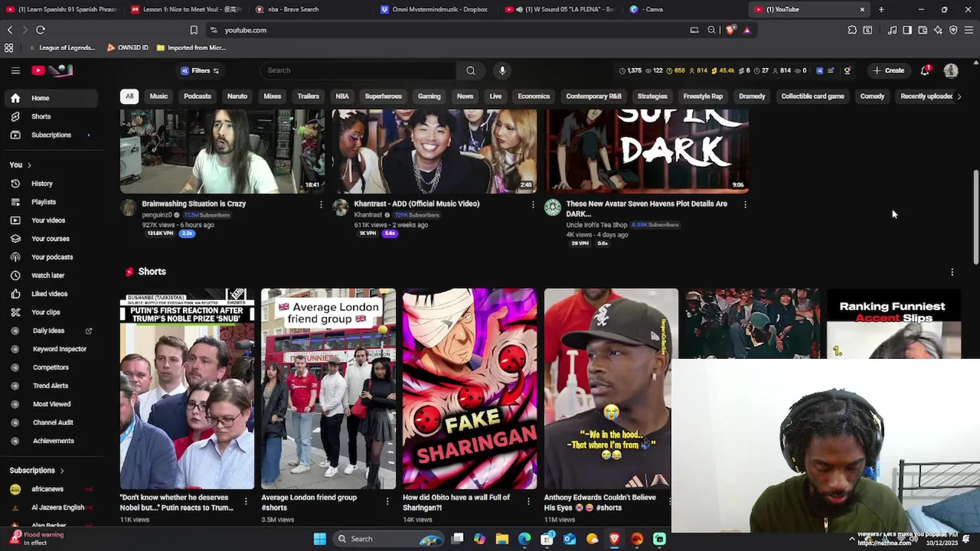The image size is (980, 551).
Task: Open Subscriptions in the sidebar
Action: [x=50, y=135]
